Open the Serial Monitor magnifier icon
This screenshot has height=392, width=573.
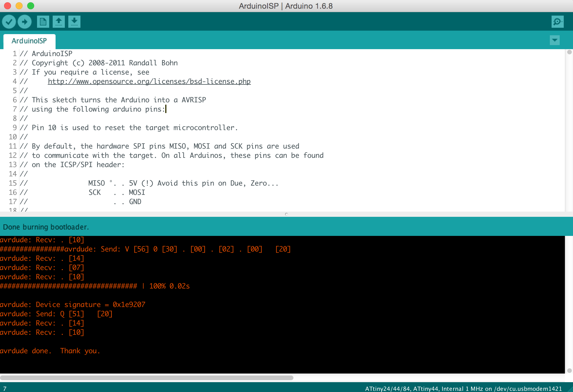point(557,22)
